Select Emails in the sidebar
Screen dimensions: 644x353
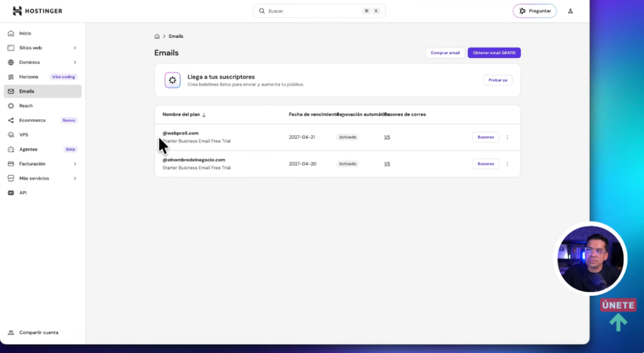(43, 92)
